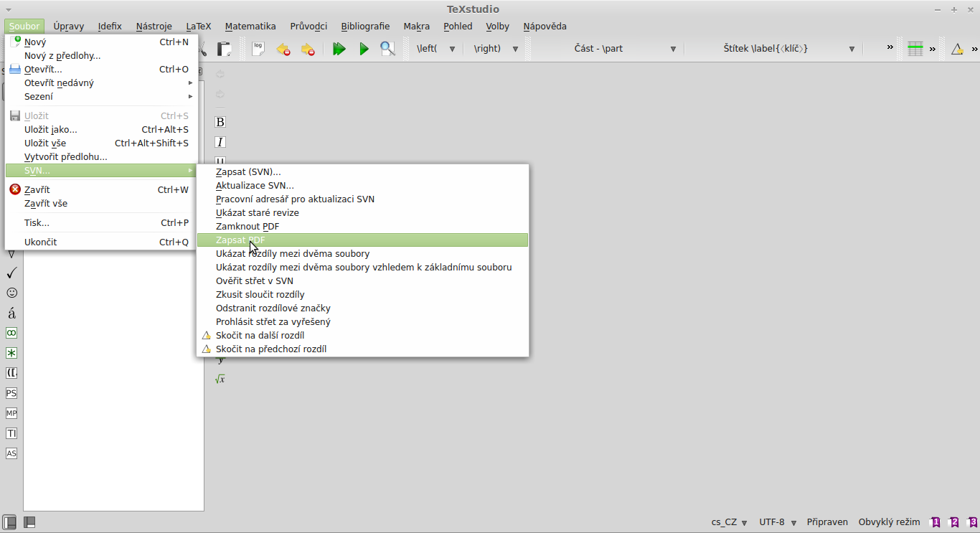Screen dimensions: 980x533
Task: Open the View magnifier icon
Action: (x=387, y=49)
